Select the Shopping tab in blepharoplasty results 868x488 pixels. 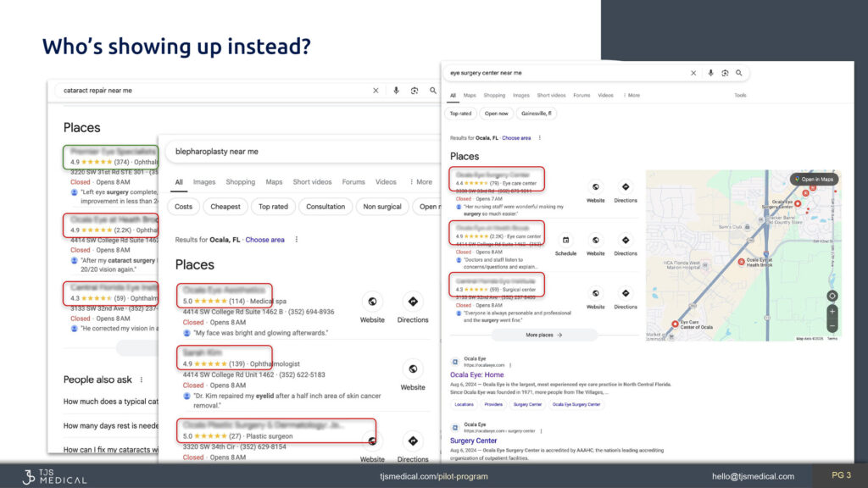(x=240, y=182)
